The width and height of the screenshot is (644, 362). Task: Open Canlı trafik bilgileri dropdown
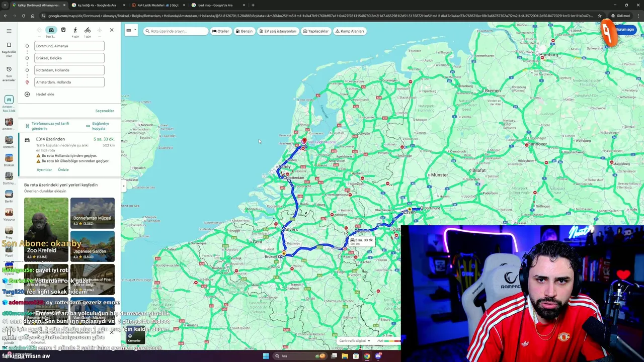[355, 341]
